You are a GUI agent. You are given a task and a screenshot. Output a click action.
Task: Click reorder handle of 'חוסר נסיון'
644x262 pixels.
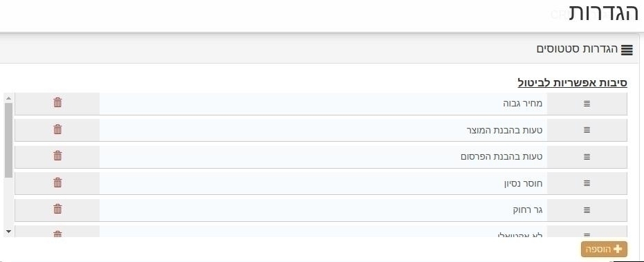coord(587,183)
